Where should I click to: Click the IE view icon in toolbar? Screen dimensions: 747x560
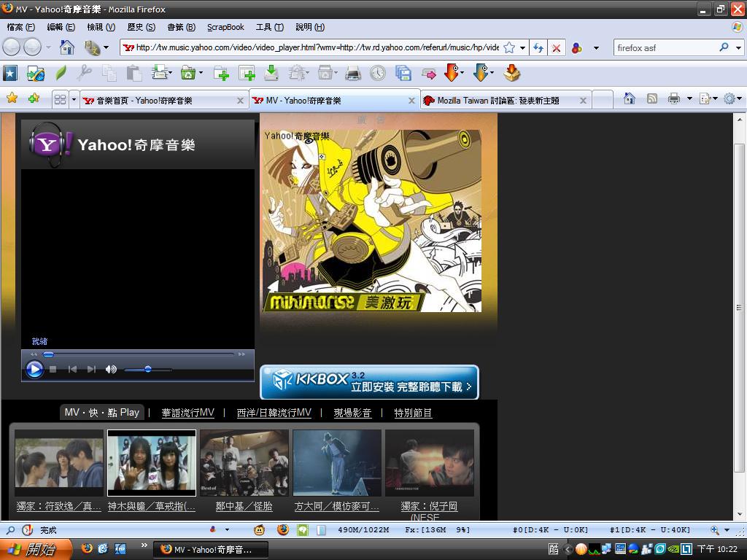tap(36, 74)
